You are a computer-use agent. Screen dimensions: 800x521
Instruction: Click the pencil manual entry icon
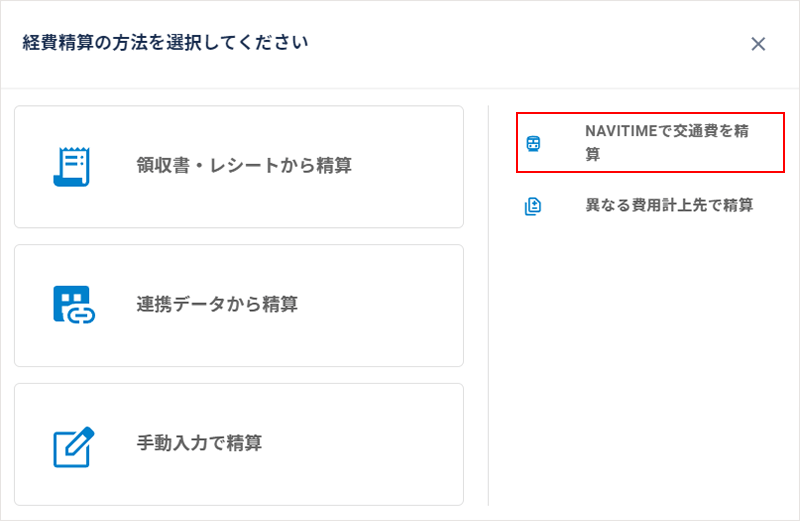click(x=72, y=445)
